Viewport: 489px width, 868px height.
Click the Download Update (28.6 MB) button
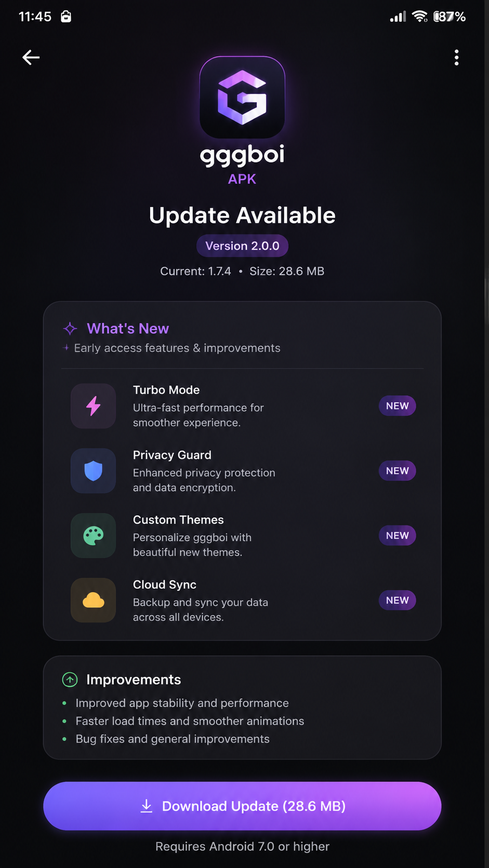[x=242, y=806]
